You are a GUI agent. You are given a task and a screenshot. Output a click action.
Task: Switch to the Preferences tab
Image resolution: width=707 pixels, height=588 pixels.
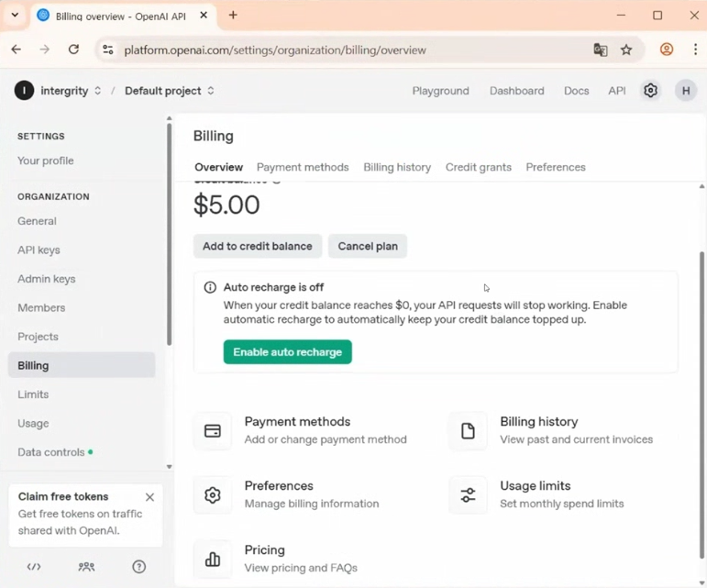click(556, 167)
